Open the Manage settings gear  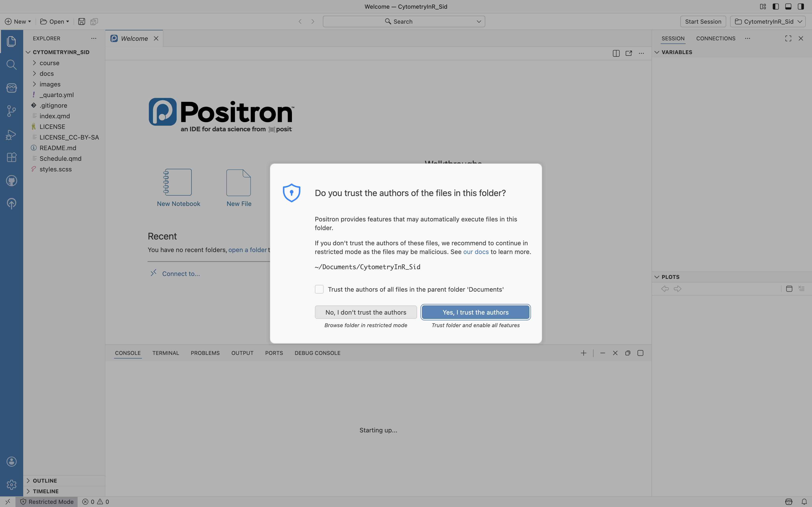pos(11,485)
